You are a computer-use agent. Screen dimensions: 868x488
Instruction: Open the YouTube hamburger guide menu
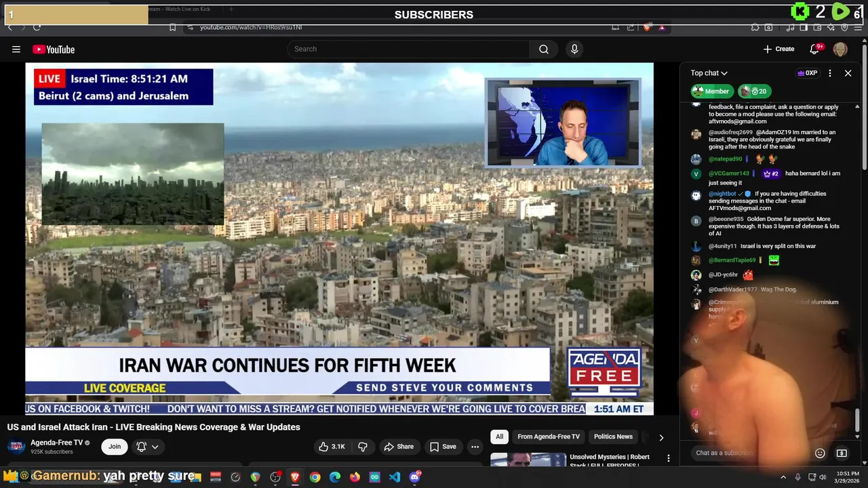(16, 49)
